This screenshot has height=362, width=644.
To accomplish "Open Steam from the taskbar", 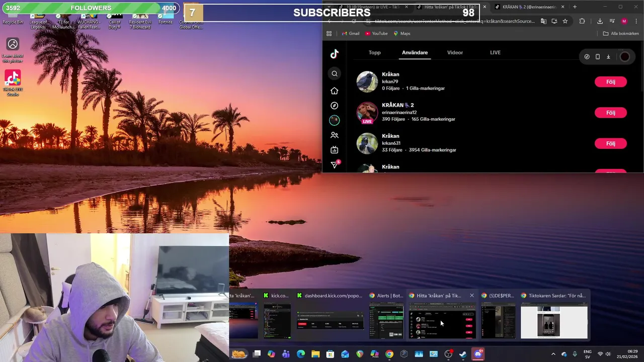I will (x=463, y=354).
